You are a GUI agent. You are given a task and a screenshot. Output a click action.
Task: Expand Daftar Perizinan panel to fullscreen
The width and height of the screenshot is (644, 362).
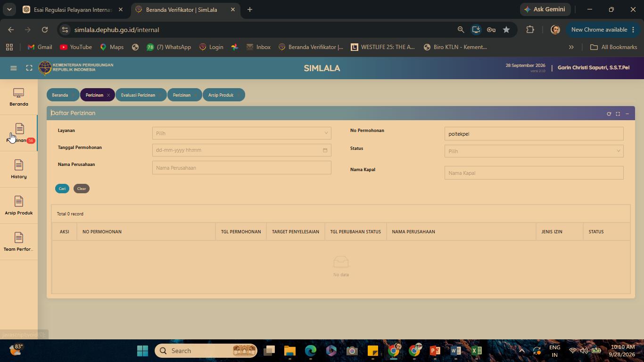tap(618, 114)
